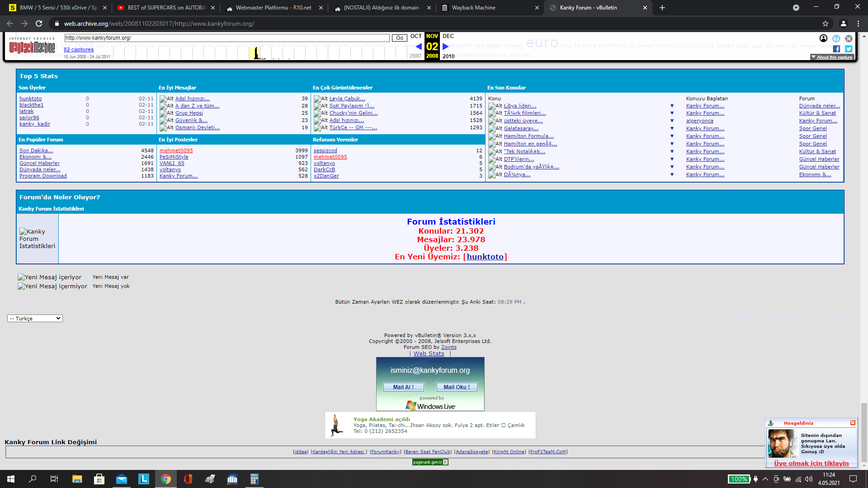Open the Windows notification center

click(853, 479)
